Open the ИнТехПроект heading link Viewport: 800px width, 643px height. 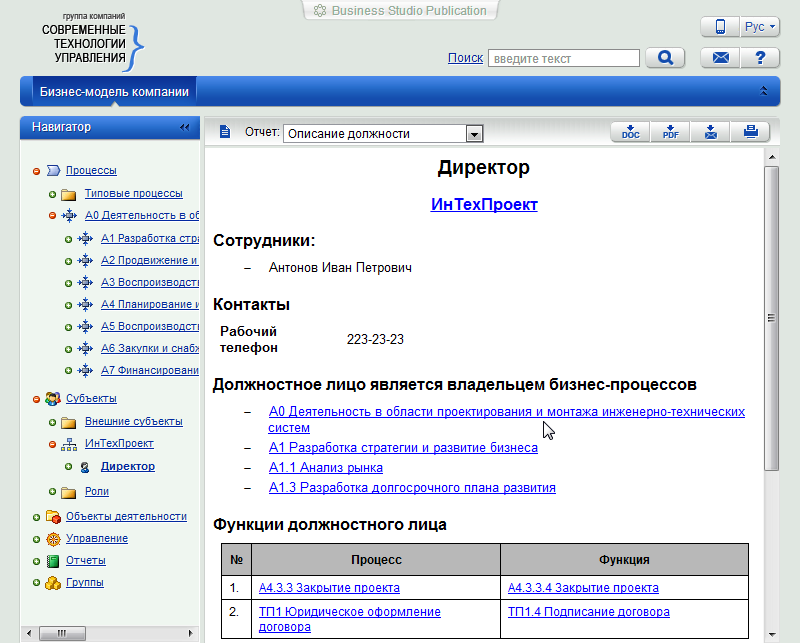click(484, 204)
